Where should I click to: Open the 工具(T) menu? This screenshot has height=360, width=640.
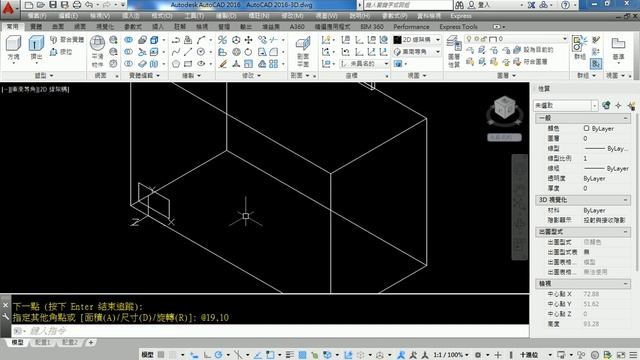(x=194, y=16)
